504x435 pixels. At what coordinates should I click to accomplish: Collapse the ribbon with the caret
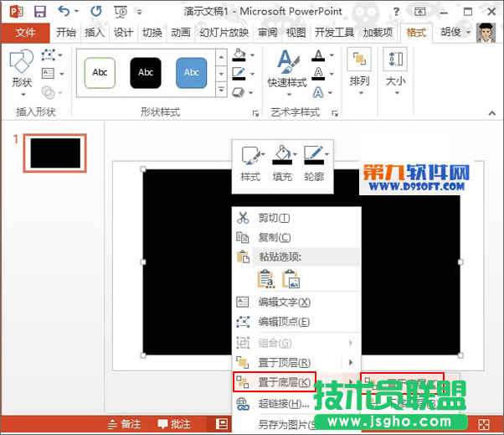point(491,113)
